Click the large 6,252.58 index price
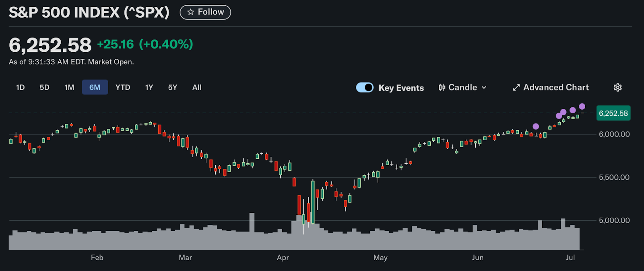 point(50,45)
